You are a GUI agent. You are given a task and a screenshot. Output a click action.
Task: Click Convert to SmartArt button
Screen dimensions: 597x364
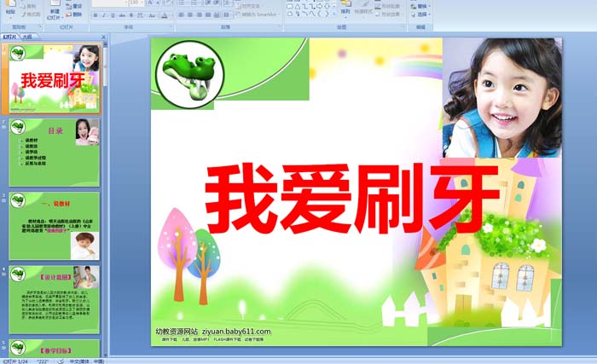[258, 14]
